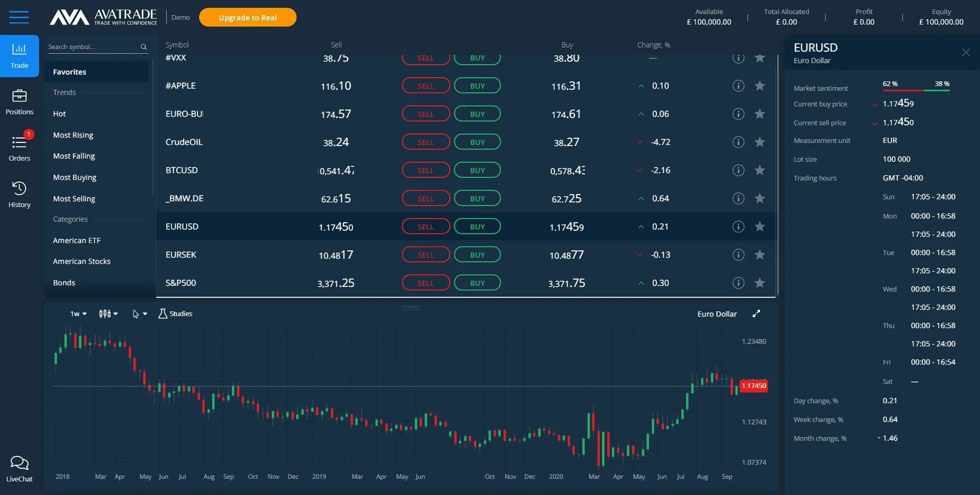
Task: Open the Studies flask tool
Action: pyautogui.click(x=176, y=313)
